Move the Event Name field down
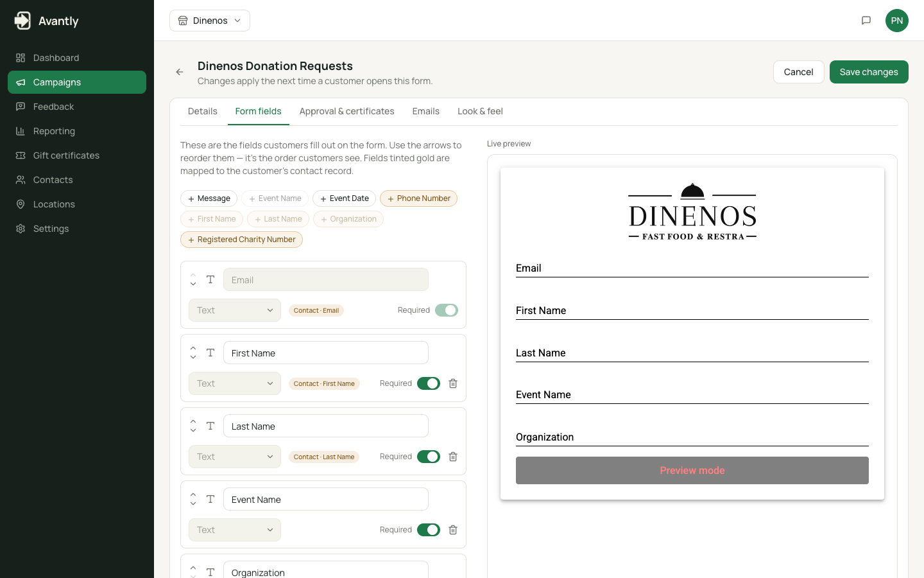 [x=193, y=504]
